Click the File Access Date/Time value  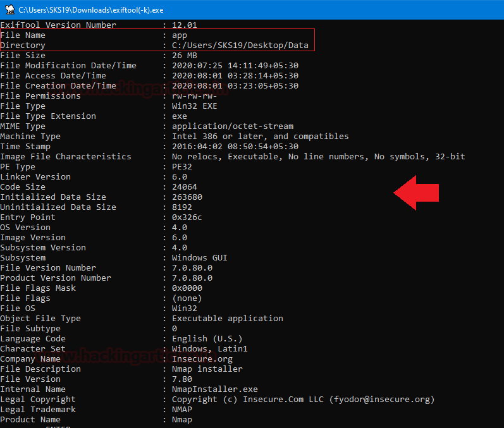tap(235, 76)
